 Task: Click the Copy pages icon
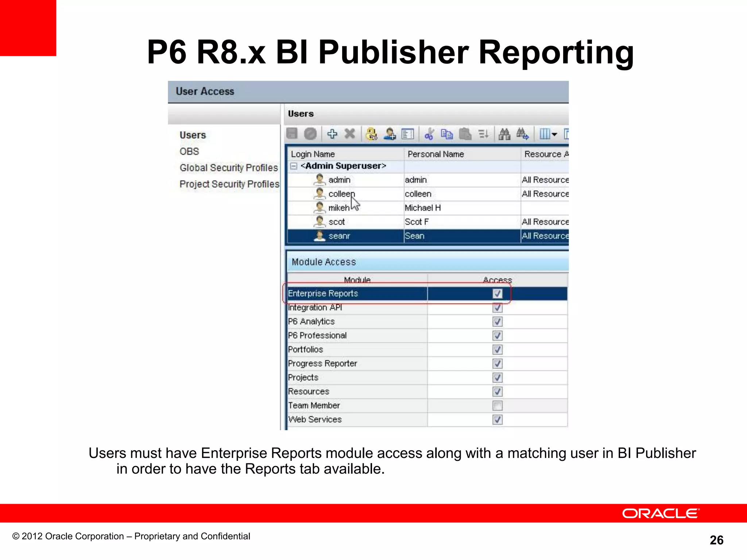tap(447, 134)
